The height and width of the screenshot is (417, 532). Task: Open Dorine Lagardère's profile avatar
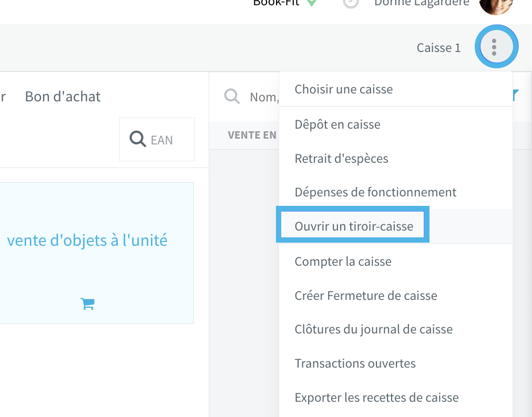click(496, 5)
